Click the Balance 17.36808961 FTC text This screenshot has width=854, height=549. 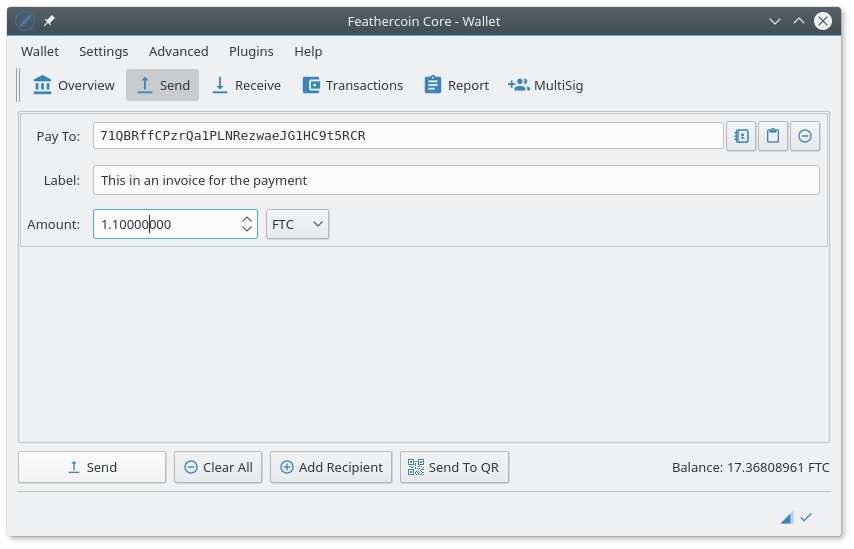751,467
